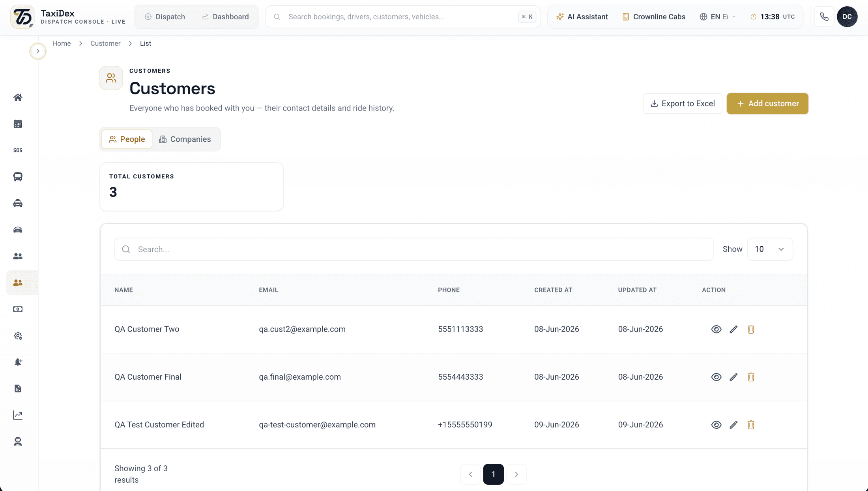This screenshot has width=868, height=491.
Task: Delete QA Test Customer Edited trash icon
Action: pos(751,425)
